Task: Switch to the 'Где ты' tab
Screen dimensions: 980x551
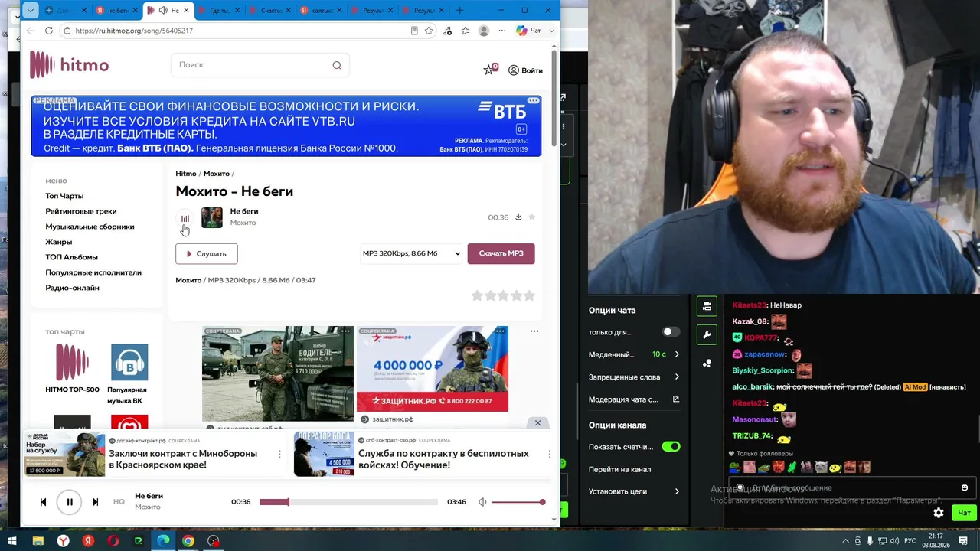Action: click(x=219, y=11)
